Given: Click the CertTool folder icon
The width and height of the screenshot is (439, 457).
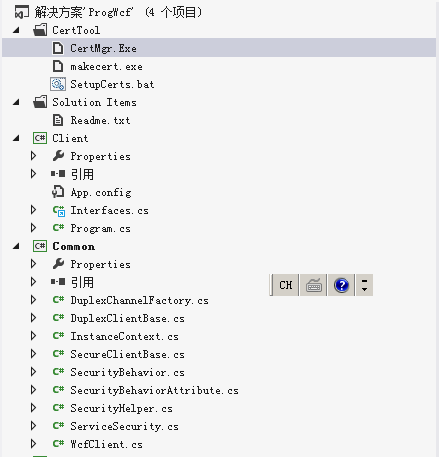Looking at the screenshot, I should [40, 30].
